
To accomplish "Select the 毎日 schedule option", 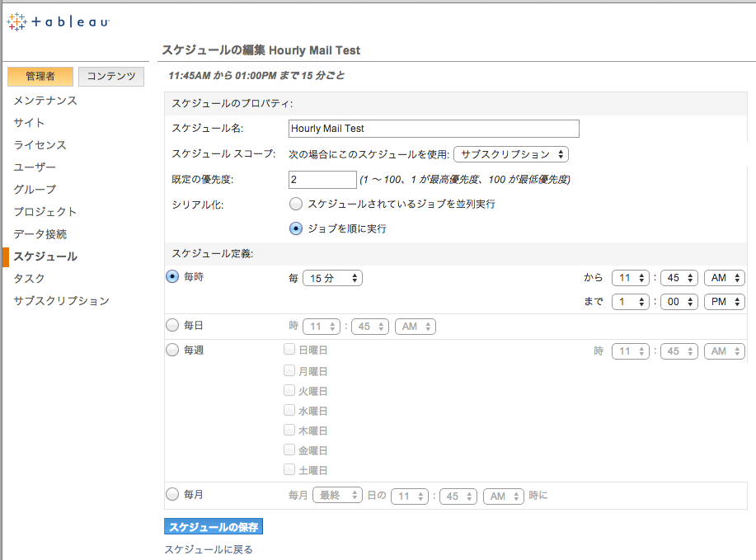I will coord(172,326).
